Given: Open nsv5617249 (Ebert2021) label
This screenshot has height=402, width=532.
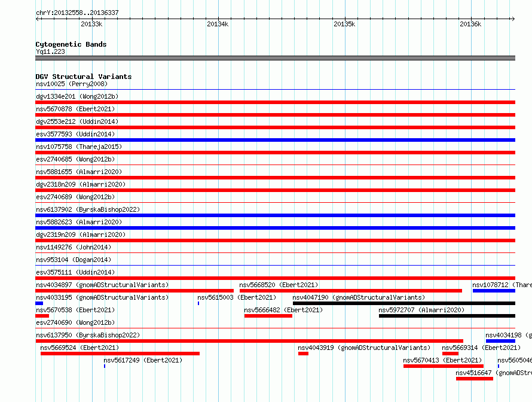Looking at the screenshot, I should tap(143, 360).
